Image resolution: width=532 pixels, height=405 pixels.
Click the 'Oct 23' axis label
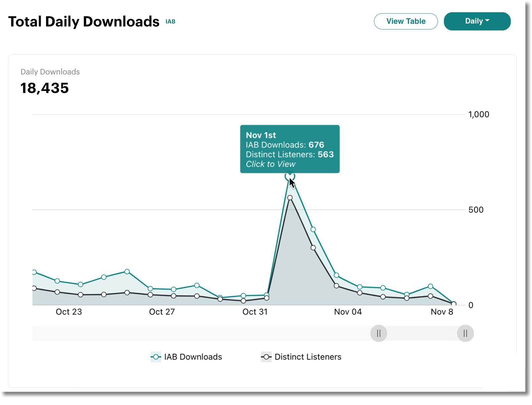point(69,312)
